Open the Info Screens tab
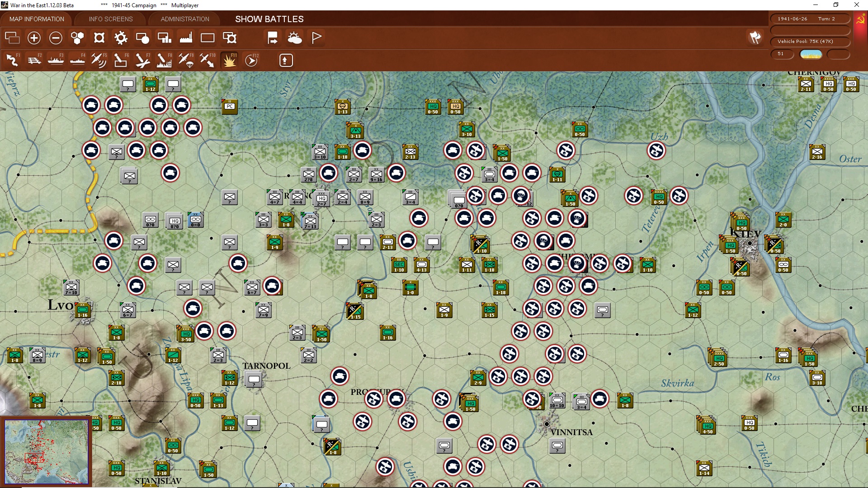This screenshot has width=868, height=488. coord(111,19)
